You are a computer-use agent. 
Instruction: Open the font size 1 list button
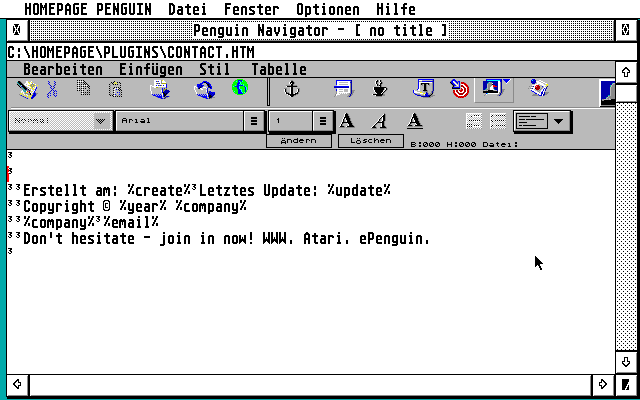tap(323, 121)
